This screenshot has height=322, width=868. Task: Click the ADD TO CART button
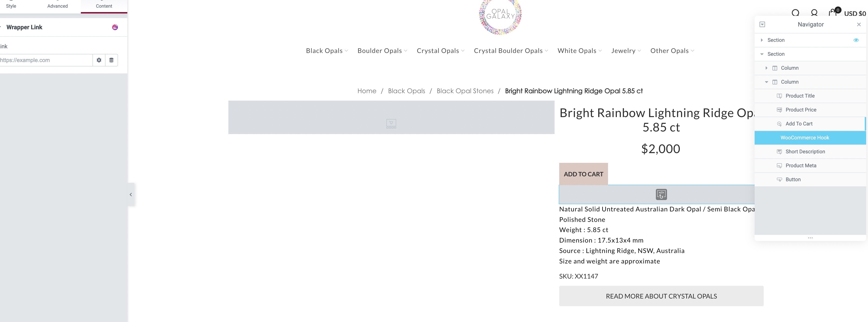[583, 174]
